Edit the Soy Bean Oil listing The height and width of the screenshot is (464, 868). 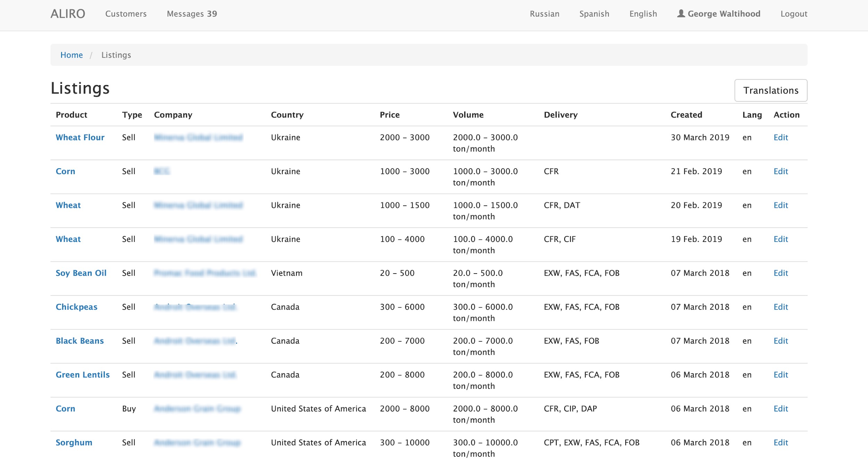pyautogui.click(x=781, y=273)
